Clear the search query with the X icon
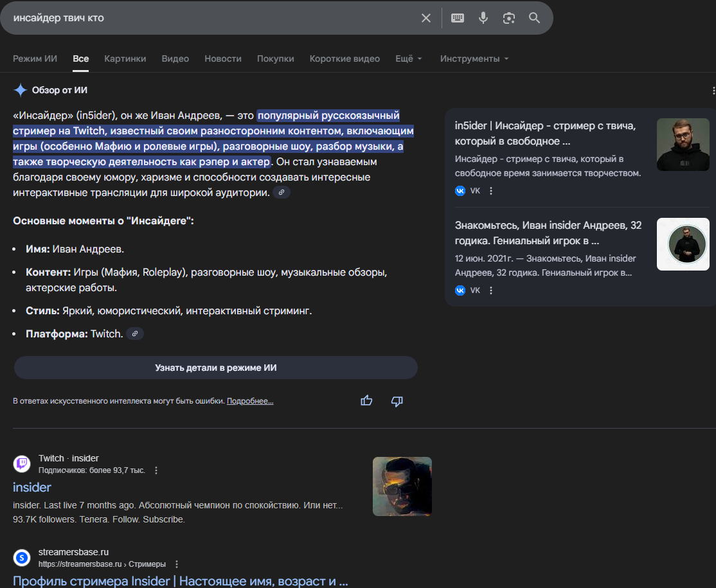716x588 pixels. [x=425, y=18]
